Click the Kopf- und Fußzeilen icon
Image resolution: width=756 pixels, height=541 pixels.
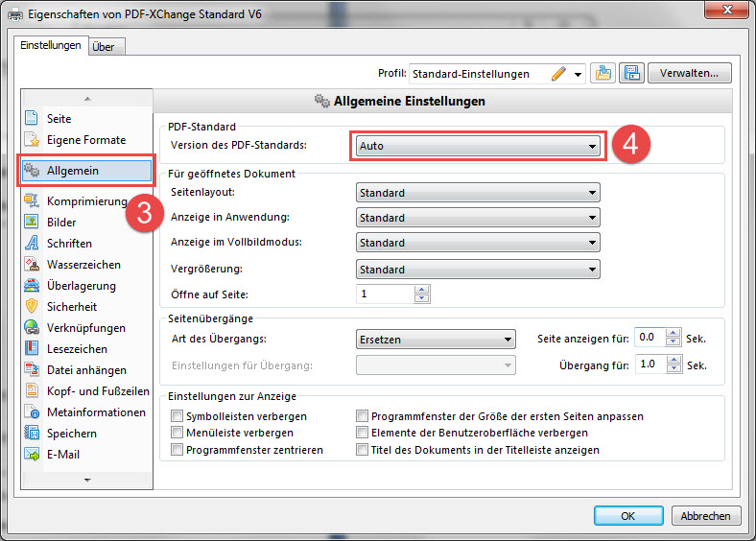(x=32, y=390)
